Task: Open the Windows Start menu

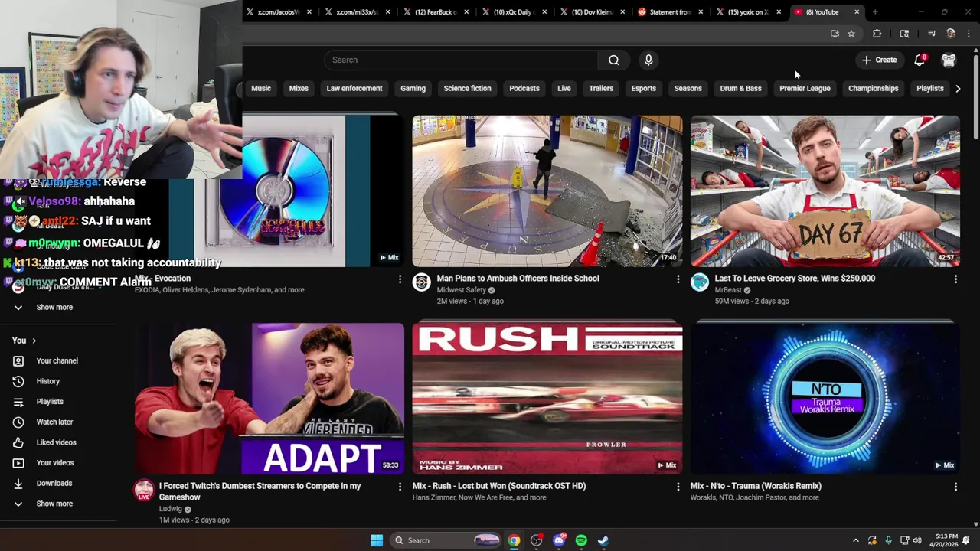Action: click(377, 540)
